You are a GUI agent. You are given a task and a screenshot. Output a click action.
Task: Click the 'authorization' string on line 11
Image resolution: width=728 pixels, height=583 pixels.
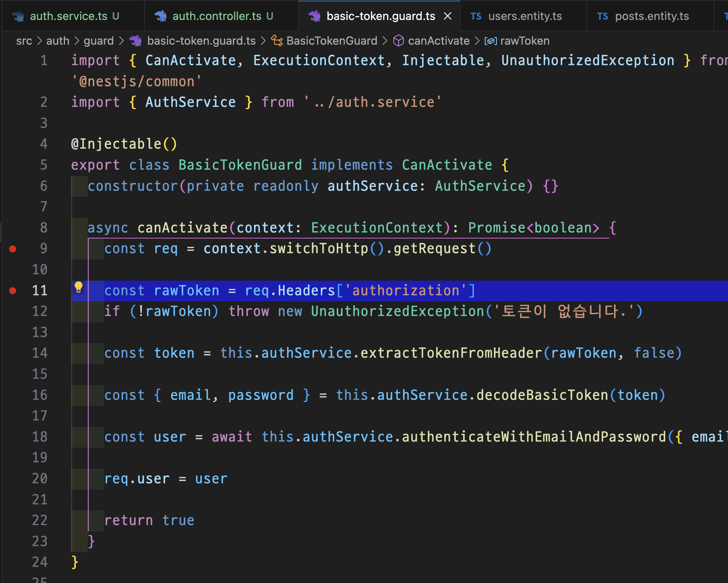pos(406,291)
